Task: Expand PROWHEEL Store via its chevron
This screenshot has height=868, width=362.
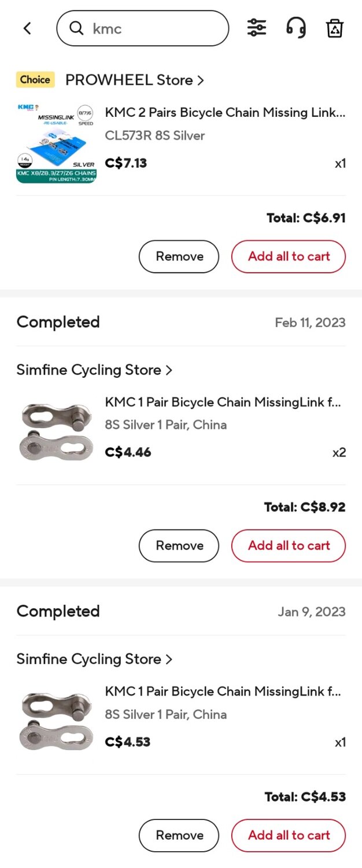Action: [200, 80]
